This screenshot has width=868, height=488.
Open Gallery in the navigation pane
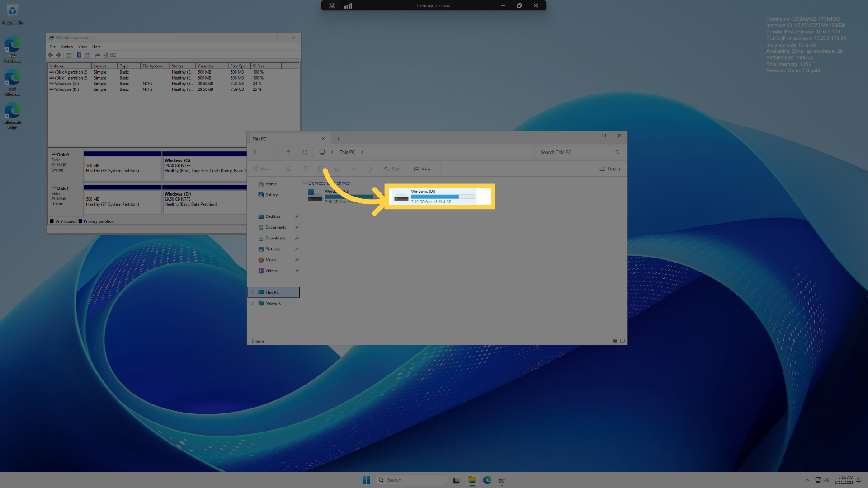click(x=271, y=195)
